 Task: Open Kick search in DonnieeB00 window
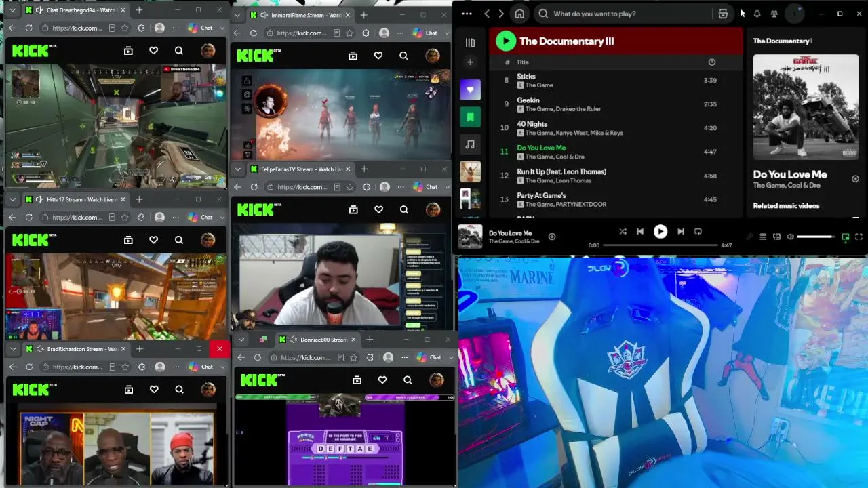point(408,380)
